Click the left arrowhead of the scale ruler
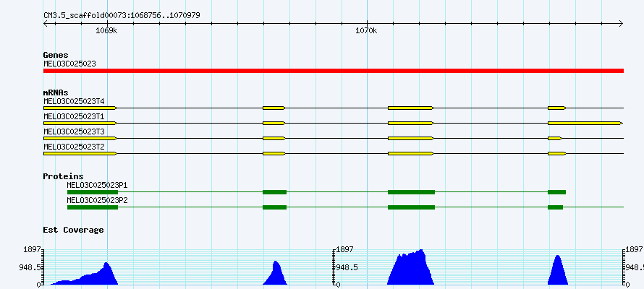 click(x=46, y=24)
